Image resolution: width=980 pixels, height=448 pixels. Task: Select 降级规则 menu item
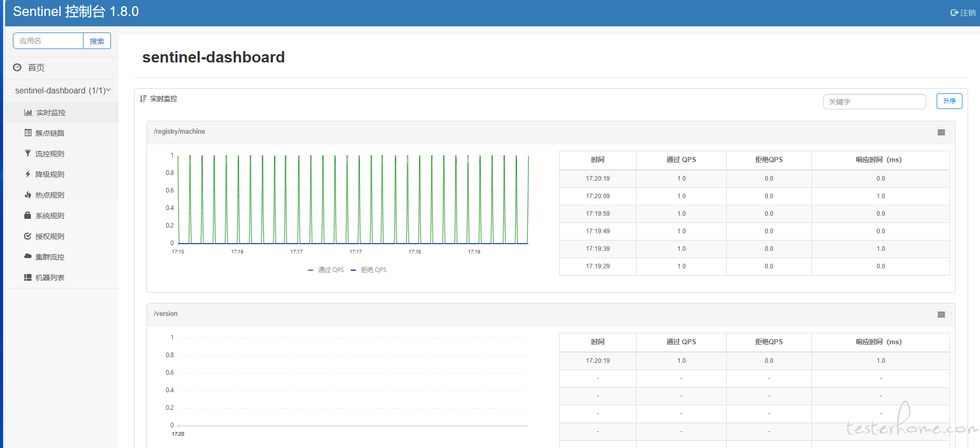click(50, 174)
